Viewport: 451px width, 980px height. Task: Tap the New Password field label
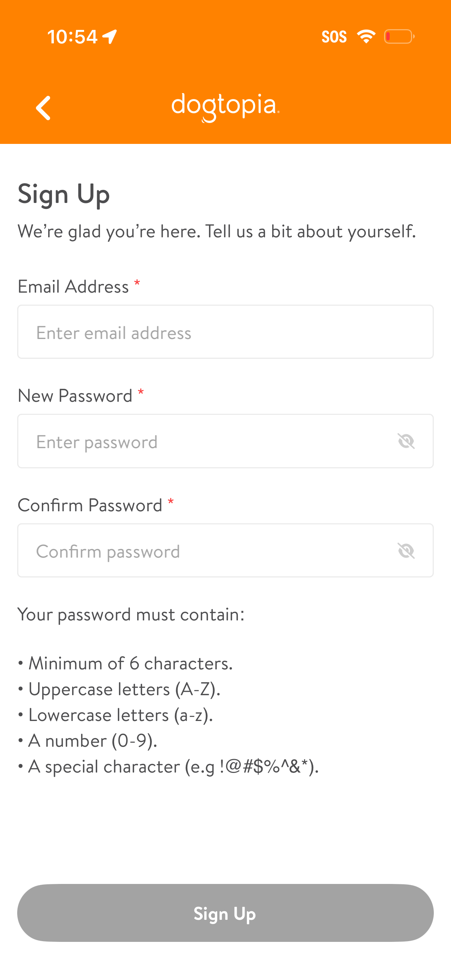pyautogui.click(x=76, y=396)
